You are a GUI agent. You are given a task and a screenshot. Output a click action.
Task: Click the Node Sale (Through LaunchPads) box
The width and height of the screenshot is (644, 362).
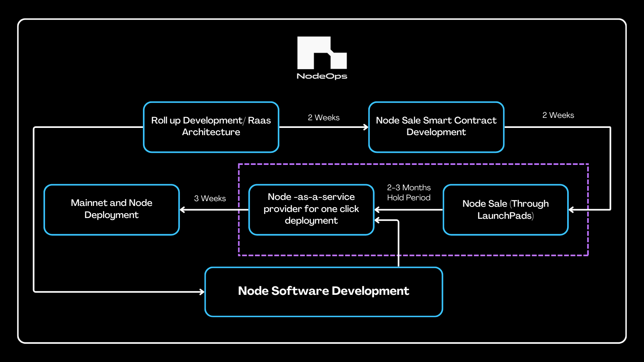506,210
